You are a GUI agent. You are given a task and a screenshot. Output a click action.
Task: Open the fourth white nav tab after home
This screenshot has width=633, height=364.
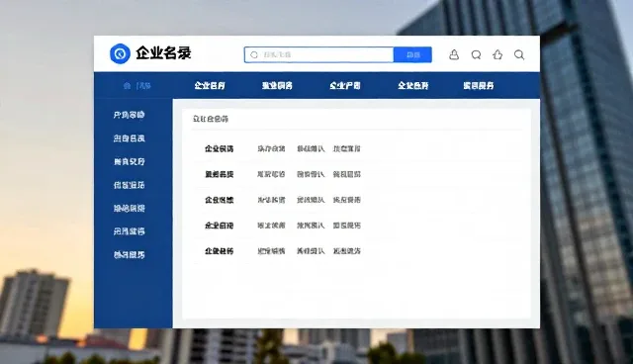412,85
